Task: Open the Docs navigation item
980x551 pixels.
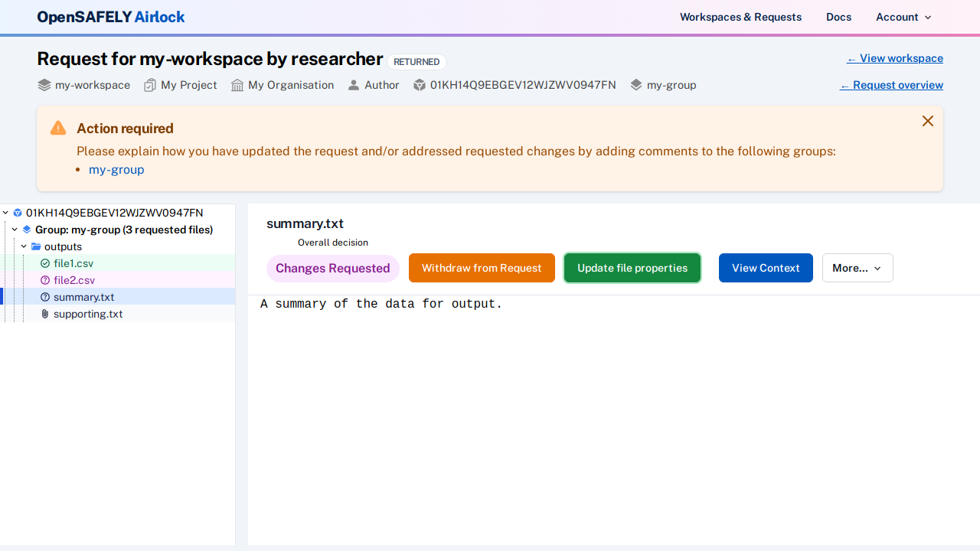Action: tap(838, 17)
